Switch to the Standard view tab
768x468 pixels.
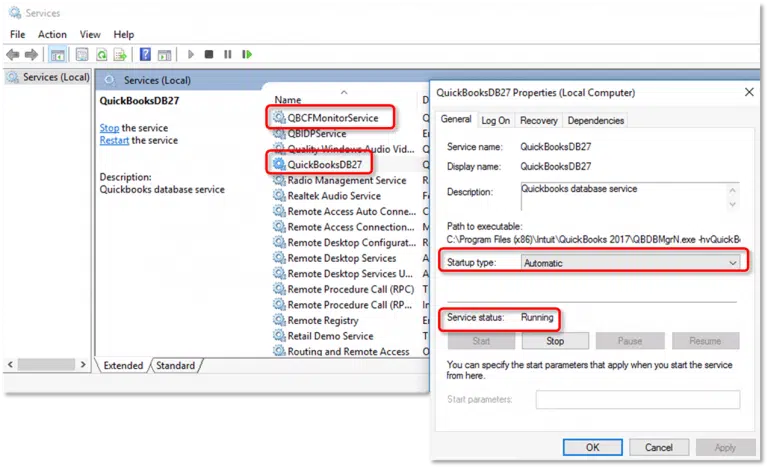[175, 366]
